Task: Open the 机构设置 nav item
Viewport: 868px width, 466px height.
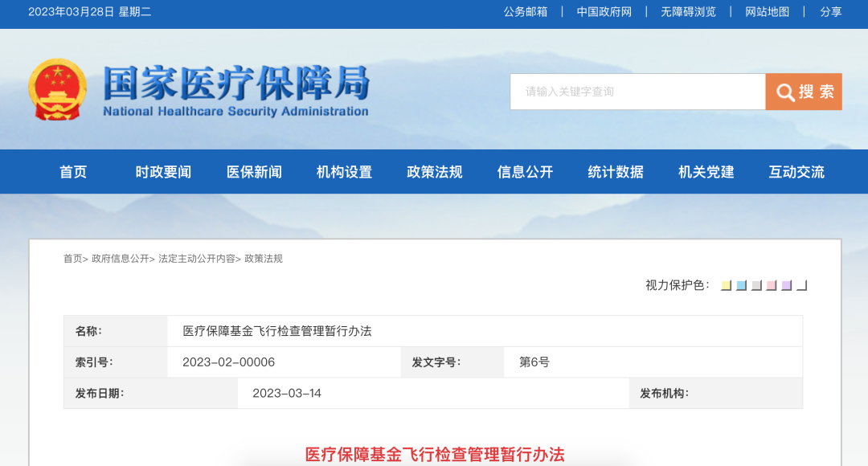Action: pos(344,172)
